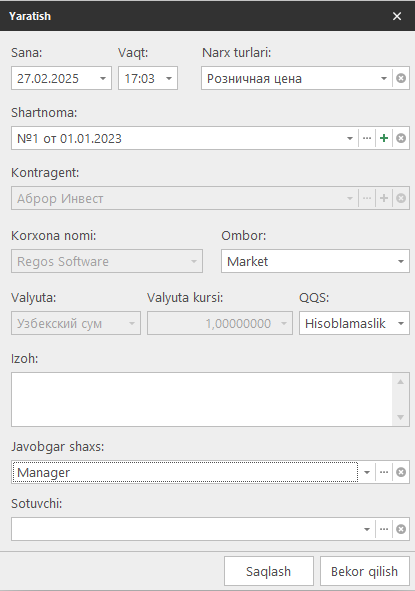Expand the Sana date picker dropdown
415x591 pixels.
pyautogui.click(x=103, y=78)
